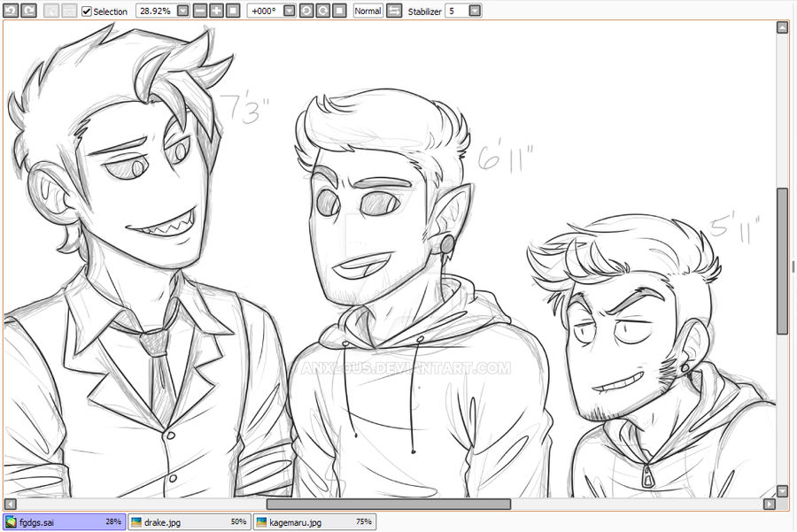The width and height of the screenshot is (797, 532).
Task: Click the 28.92% zoom field
Action: coord(156,11)
